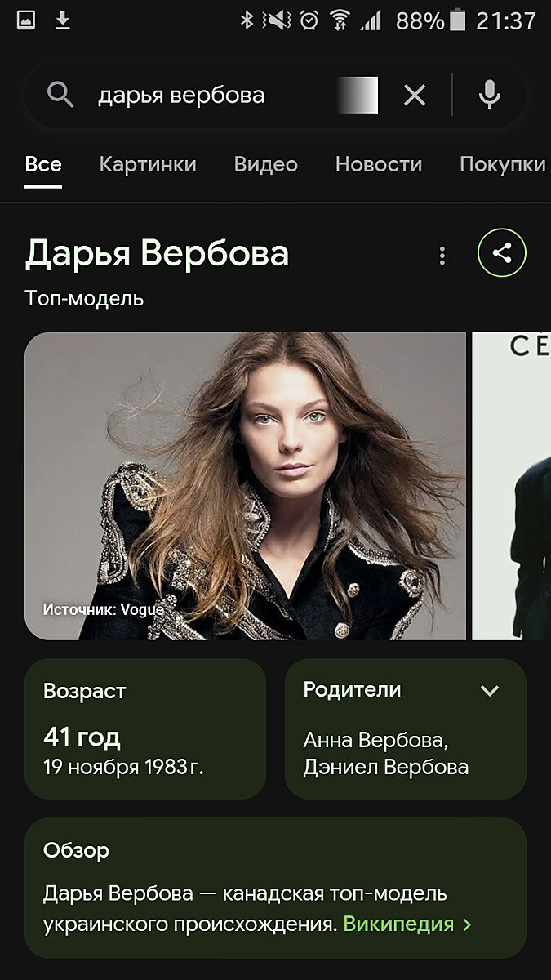This screenshot has width=551, height=980.
Task: Clear the search query with X
Action: pos(415,96)
